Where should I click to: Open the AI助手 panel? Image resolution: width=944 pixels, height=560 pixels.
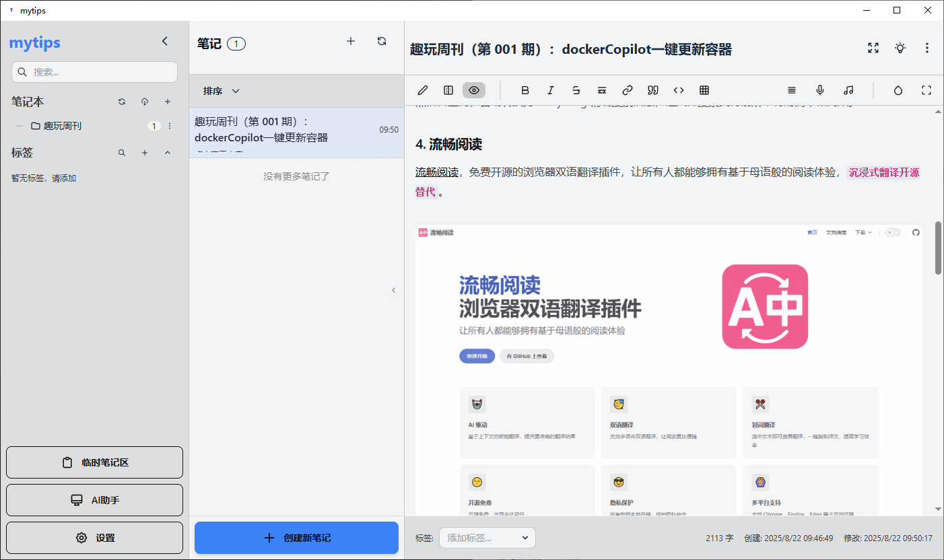pyautogui.click(x=94, y=500)
